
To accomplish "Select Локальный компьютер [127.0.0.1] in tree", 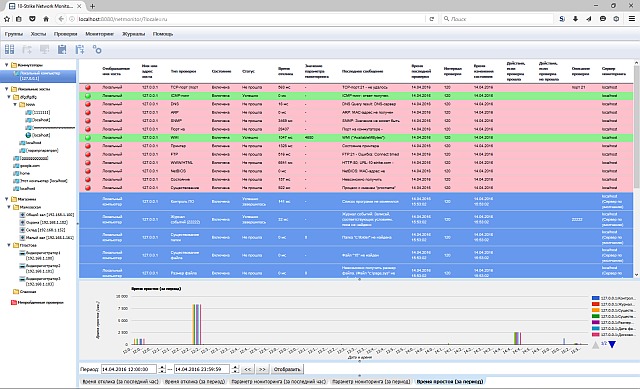I will [39, 76].
